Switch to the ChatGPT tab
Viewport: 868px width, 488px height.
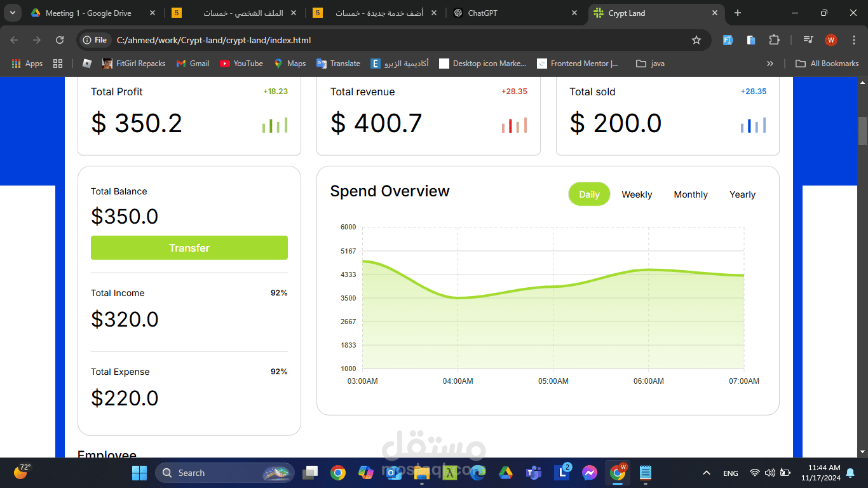coord(516,13)
